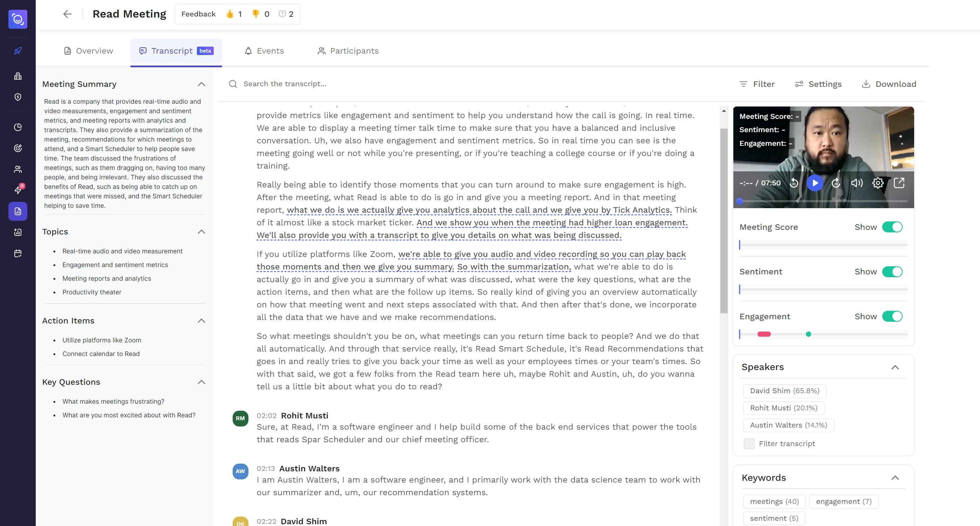The image size is (980, 526).
Task: Open video player settings gear
Action: click(x=878, y=183)
